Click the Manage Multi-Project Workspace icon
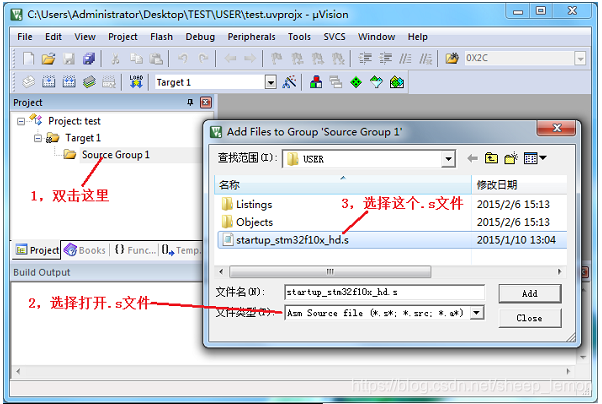 336,82
